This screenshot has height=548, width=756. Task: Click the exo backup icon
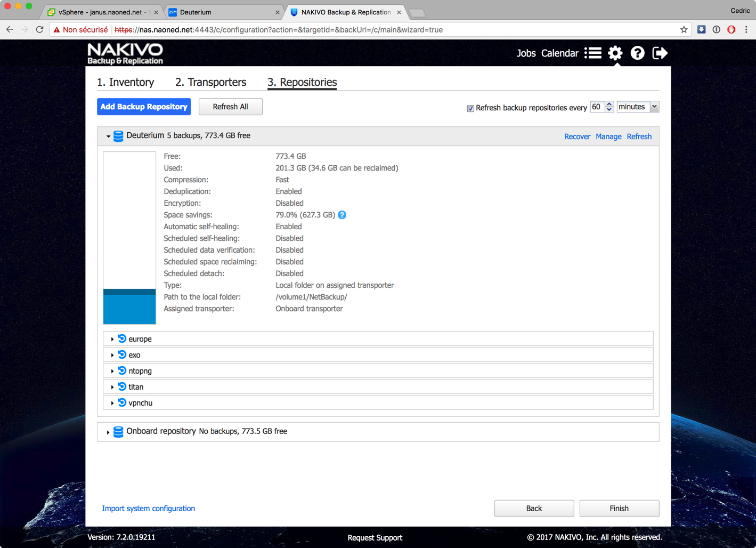point(122,354)
